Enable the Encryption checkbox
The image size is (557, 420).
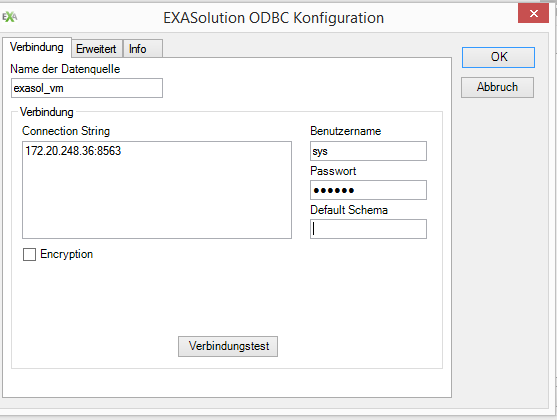click(29, 254)
